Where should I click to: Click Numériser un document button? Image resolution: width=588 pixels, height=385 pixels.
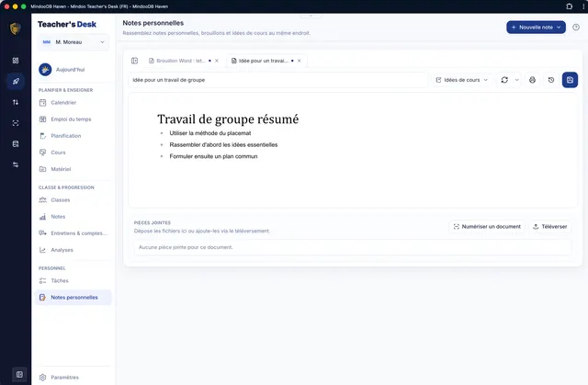[487, 226]
